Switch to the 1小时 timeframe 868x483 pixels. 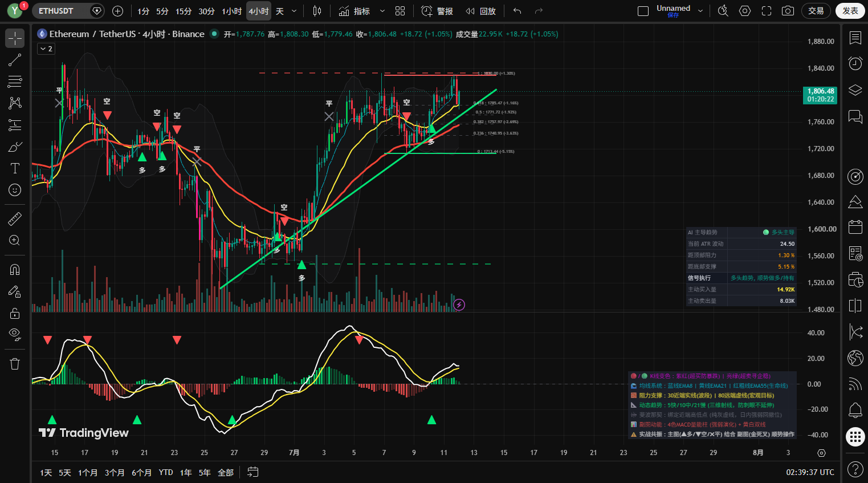231,11
